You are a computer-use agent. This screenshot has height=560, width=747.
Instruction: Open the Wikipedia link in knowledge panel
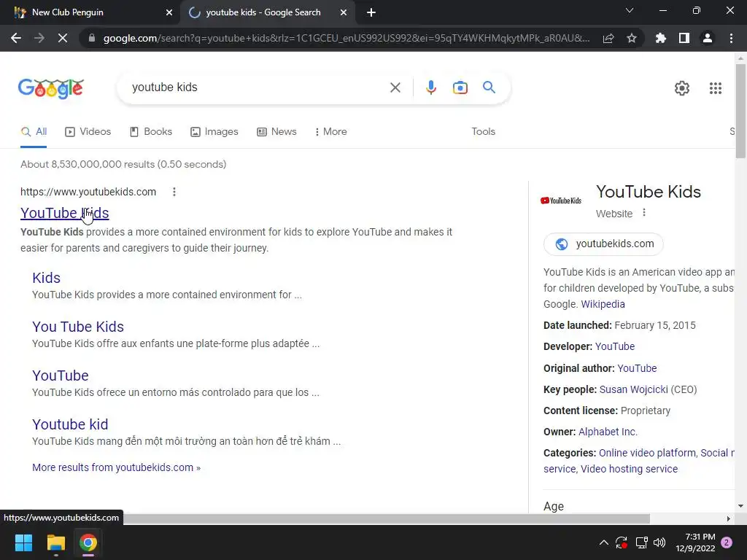click(x=603, y=304)
